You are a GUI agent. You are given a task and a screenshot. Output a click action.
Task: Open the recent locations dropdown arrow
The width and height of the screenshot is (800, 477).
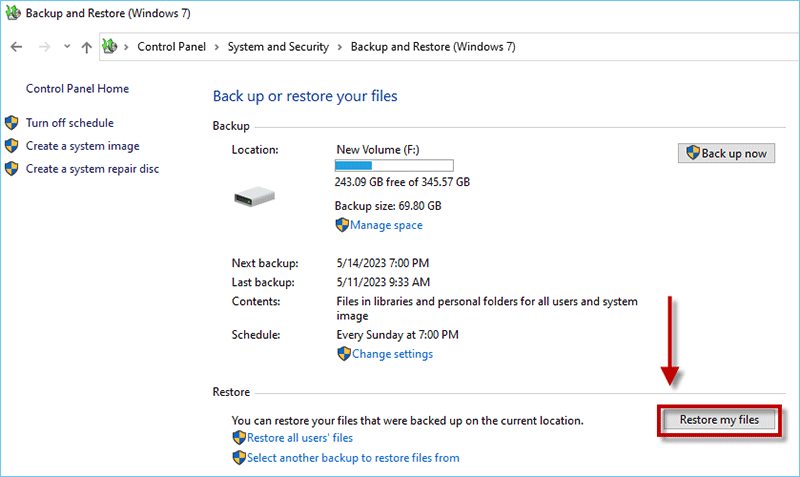67,46
